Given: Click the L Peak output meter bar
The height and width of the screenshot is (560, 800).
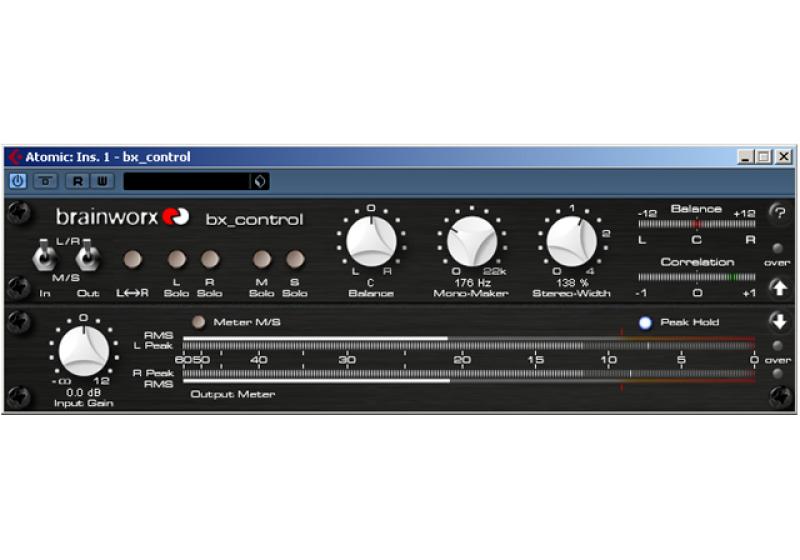Looking at the screenshot, I should click(468, 346).
